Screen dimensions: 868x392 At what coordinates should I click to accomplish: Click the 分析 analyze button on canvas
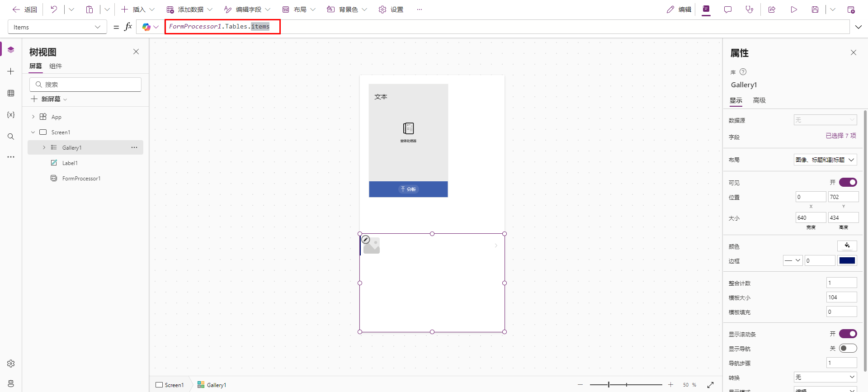pos(408,189)
